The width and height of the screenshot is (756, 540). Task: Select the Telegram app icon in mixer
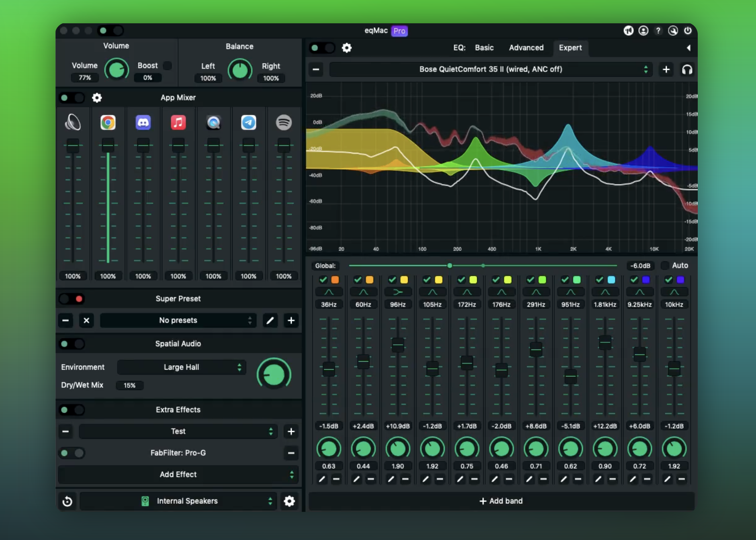[248, 123]
